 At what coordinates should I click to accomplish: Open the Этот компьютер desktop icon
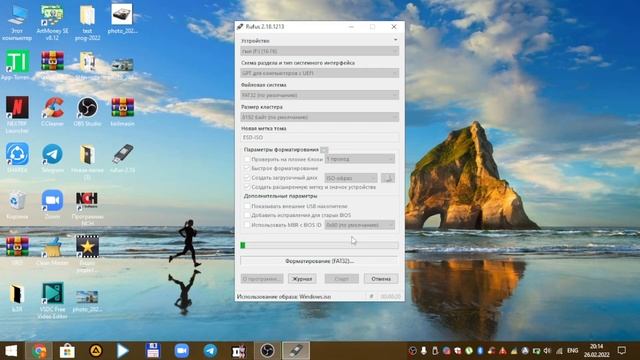pyautogui.click(x=17, y=22)
